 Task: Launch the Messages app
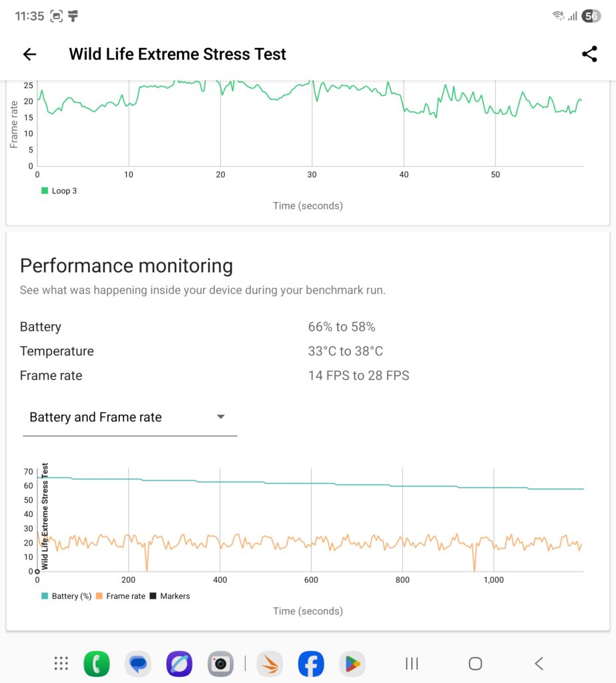pyautogui.click(x=137, y=663)
